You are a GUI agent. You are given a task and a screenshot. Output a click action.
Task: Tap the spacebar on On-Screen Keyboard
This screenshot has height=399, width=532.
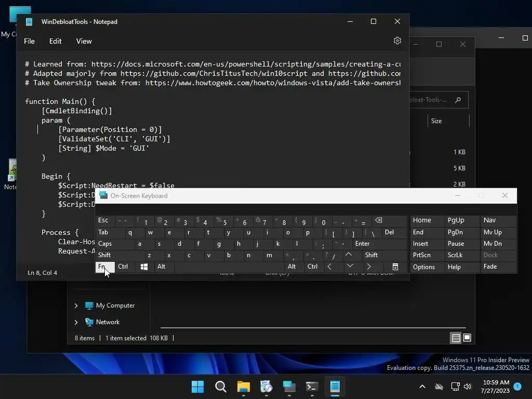pos(229,267)
